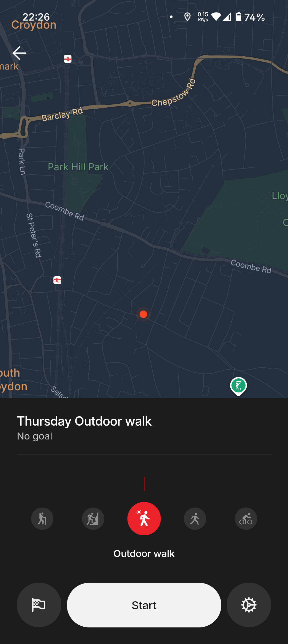Open the Thursday Outdoor walk title
This screenshot has width=288, height=644.
84,421
